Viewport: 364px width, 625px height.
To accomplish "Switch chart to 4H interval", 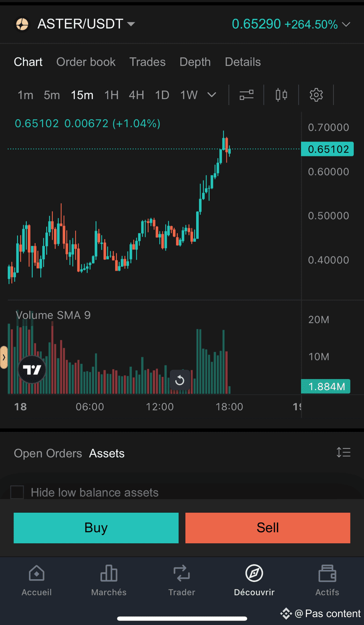I will 136,95.
